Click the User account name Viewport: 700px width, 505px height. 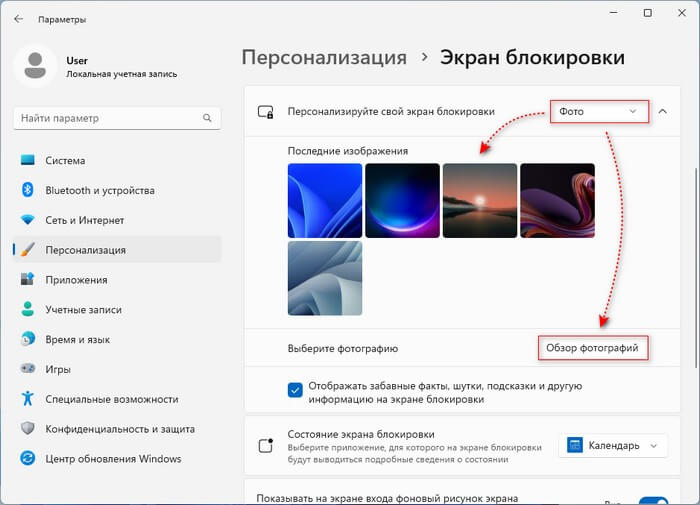point(77,60)
